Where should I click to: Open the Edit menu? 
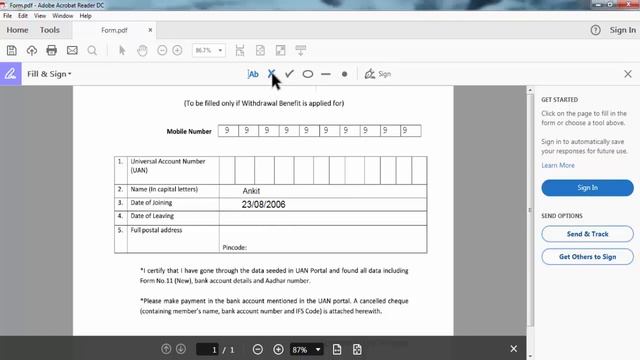click(x=23, y=16)
